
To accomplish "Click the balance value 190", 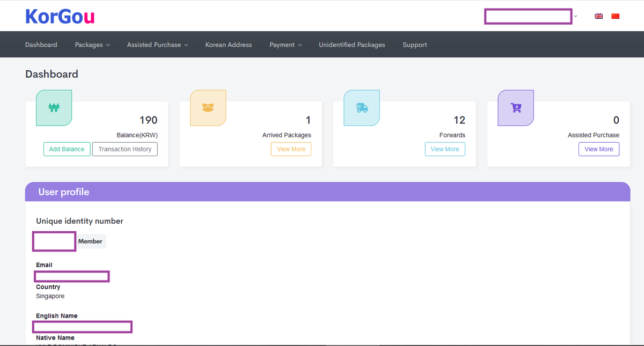I will (x=149, y=120).
